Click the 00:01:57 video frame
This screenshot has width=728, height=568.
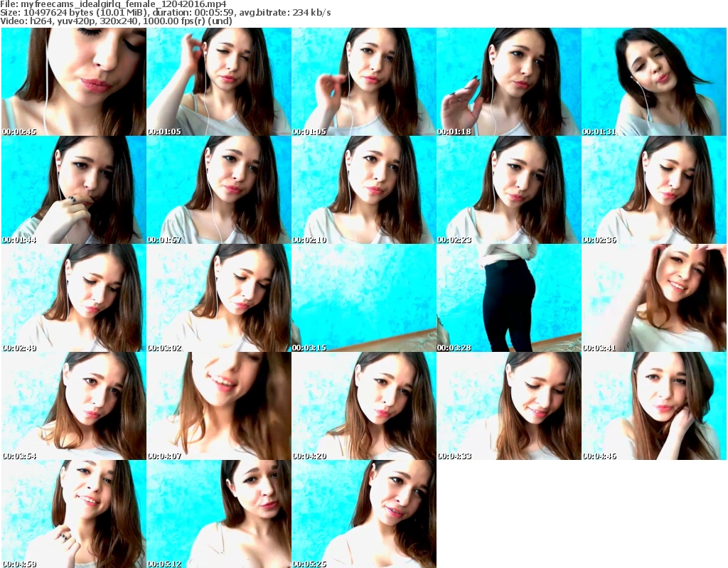pyautogui.click(x=218, y=190)
